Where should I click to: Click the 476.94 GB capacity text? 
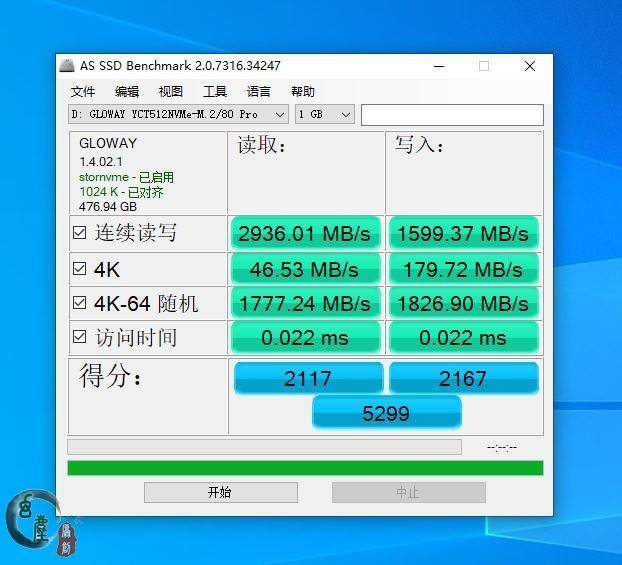click(x=108, y=207)
